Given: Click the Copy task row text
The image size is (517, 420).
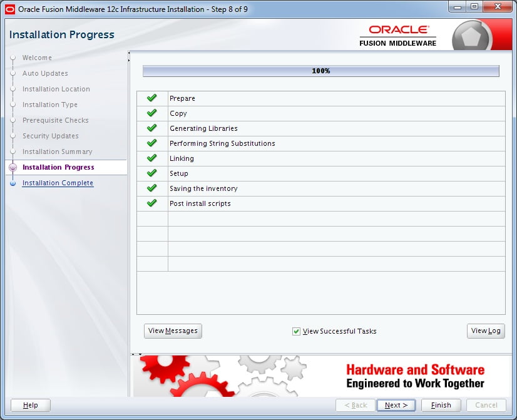Looking at the screenshot, I should click(x=178, y=113).
